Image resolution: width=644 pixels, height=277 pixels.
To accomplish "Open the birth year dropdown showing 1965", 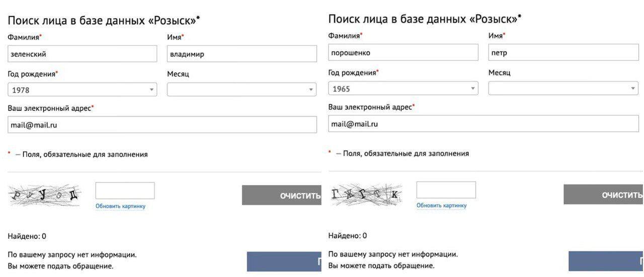I will (x=403, y=89).
